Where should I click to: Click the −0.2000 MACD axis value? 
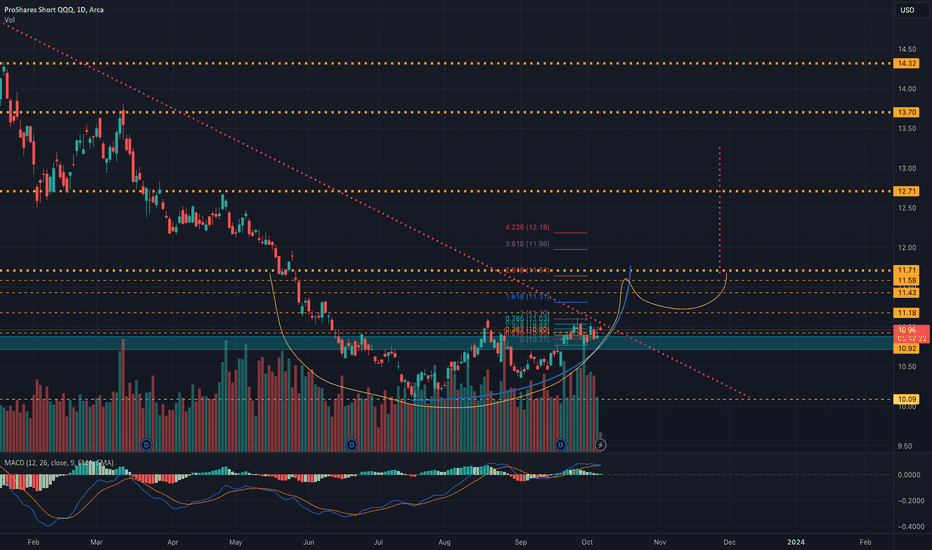point(909,501)
